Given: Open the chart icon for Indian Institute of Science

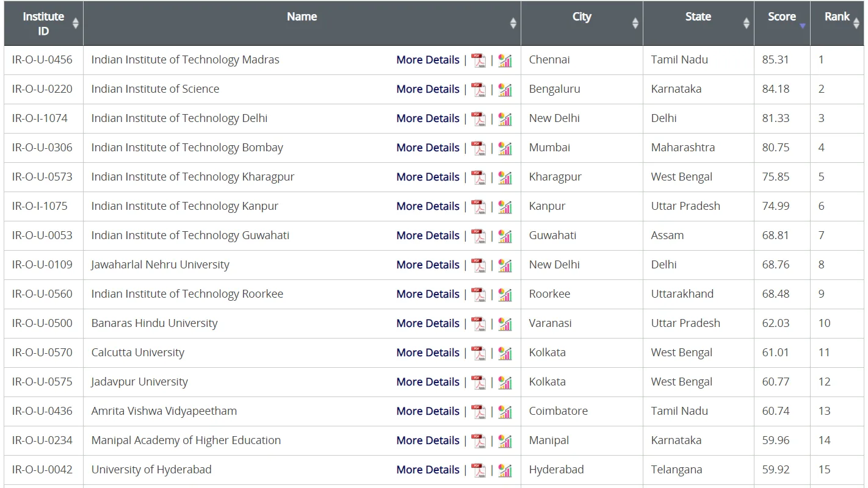Looking at the screenshot, I should (505, 90).
